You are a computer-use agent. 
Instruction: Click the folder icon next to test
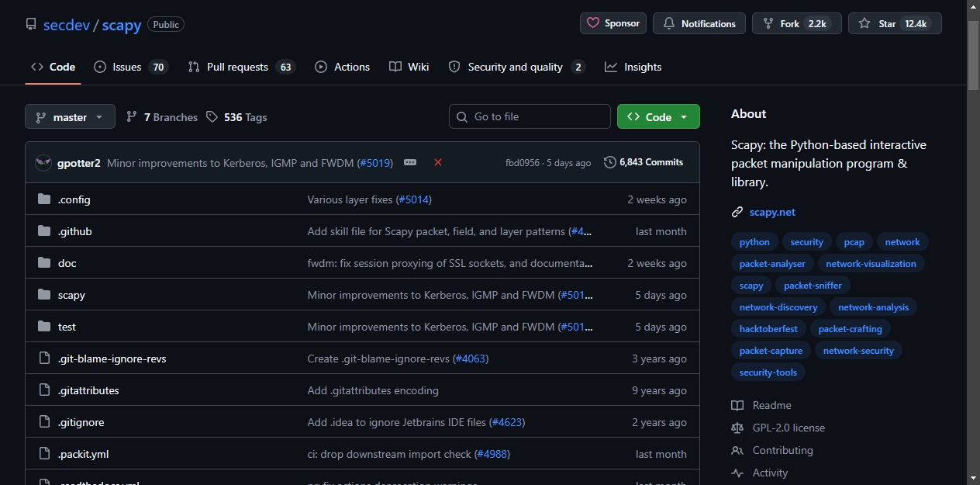[44, 327]
